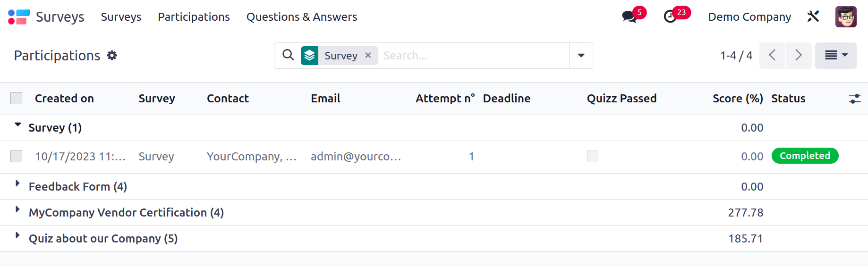Click the Completed status badge

coord(805,156)
